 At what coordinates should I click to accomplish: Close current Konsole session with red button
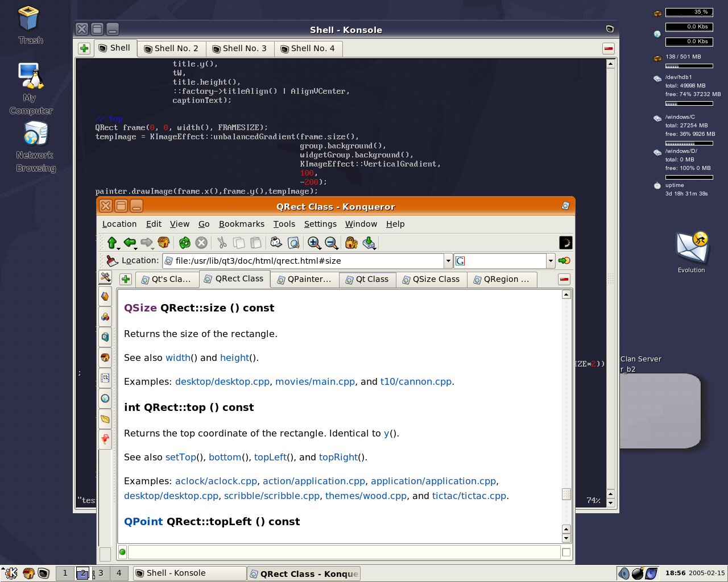point(609,48)
